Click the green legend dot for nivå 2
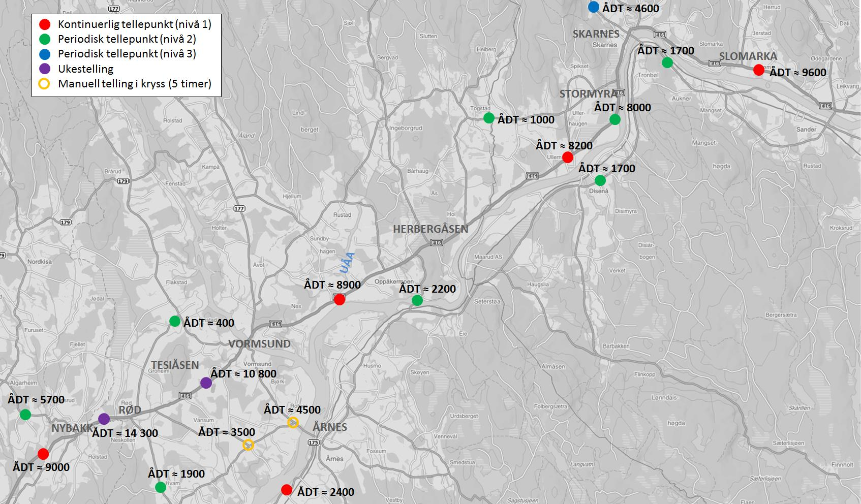The width and height of the screenshot is (861, 504). click(45, 39)
